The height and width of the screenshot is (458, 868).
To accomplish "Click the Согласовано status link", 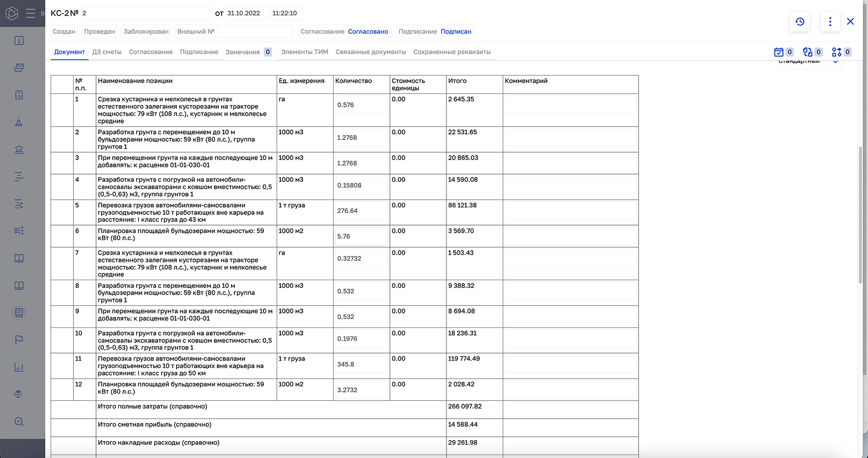I will tap(368, 32).
